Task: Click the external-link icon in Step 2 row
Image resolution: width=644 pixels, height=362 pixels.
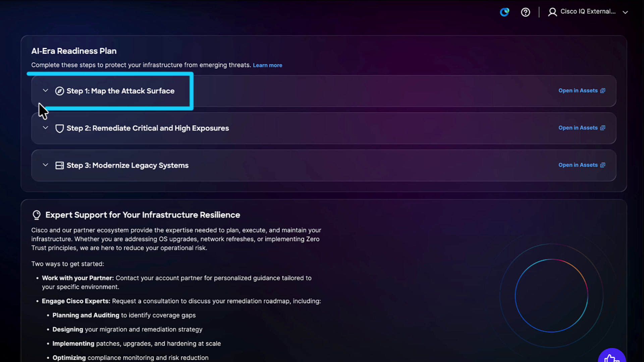Action: tap(603, 128)
